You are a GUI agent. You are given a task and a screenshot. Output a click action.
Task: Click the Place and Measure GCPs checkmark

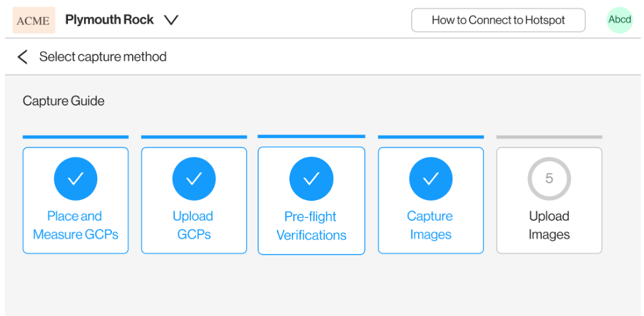tap(76, 179)
